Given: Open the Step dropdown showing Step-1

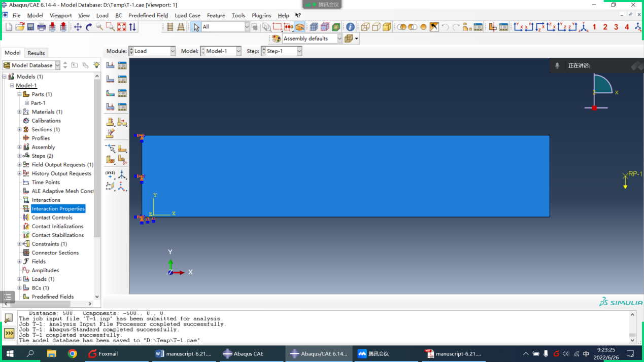Looking at the screenshot, I should pyautogui.click(x=282, y=51).
